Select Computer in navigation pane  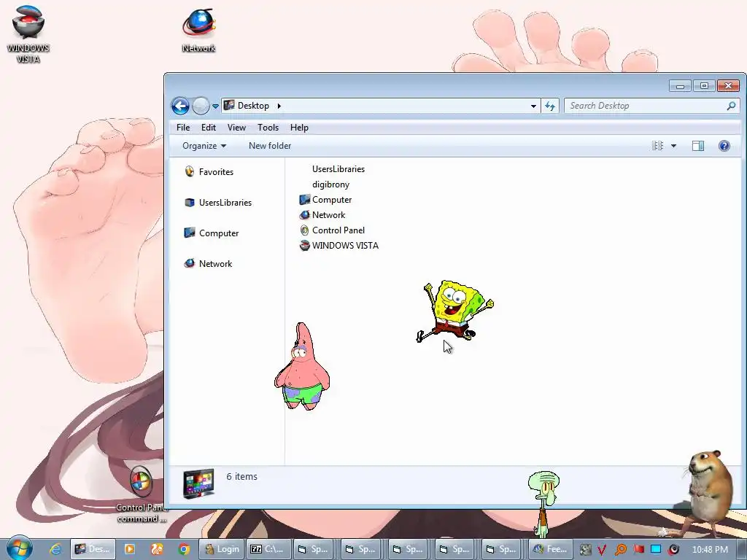[219, 233]
